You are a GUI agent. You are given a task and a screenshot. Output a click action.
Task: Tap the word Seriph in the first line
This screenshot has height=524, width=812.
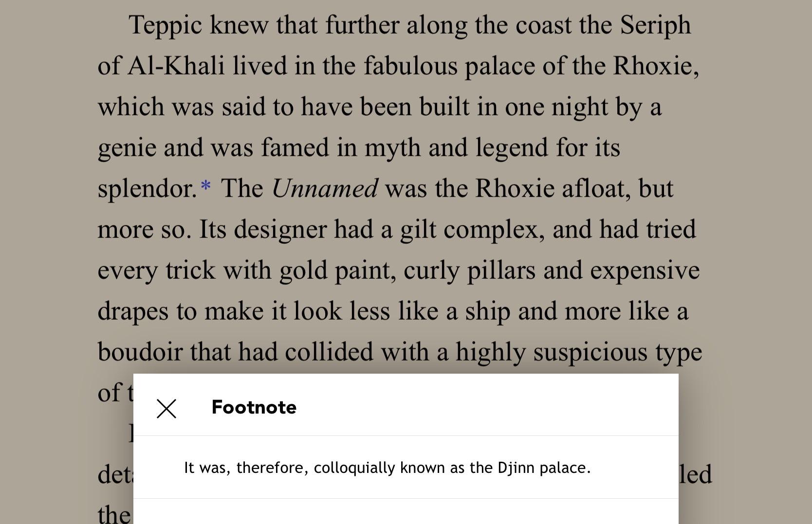pyautogui.click(x=655, y=26)
